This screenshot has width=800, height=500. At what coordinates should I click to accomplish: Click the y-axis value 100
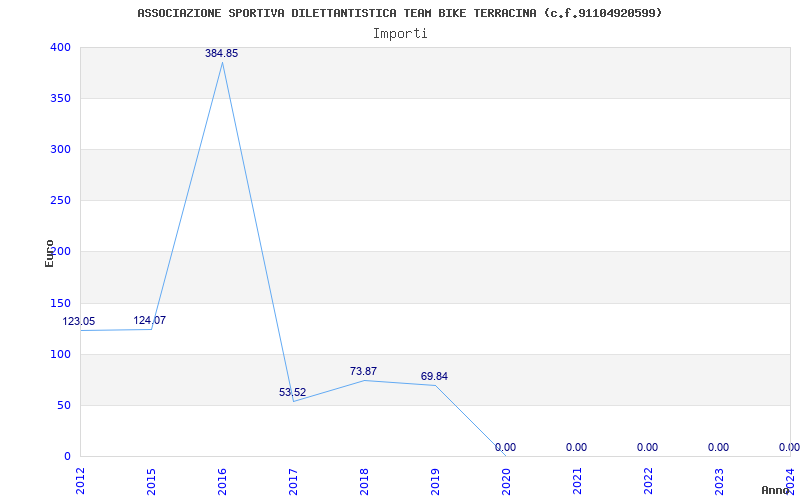click(x=60, y=354)
